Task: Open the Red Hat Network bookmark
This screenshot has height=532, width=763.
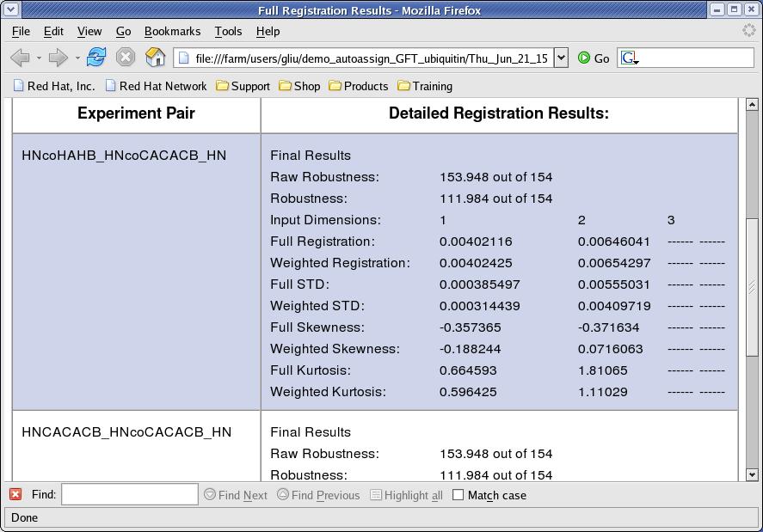Action: coord(156,86)
